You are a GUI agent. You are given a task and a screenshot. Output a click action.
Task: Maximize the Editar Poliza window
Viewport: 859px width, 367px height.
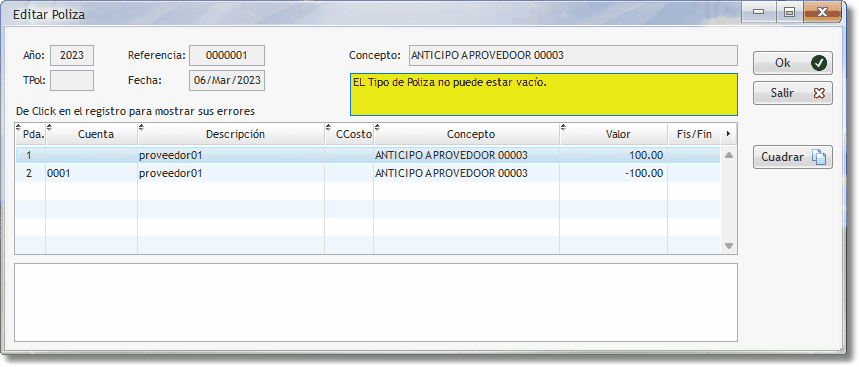tap(789, 12)
